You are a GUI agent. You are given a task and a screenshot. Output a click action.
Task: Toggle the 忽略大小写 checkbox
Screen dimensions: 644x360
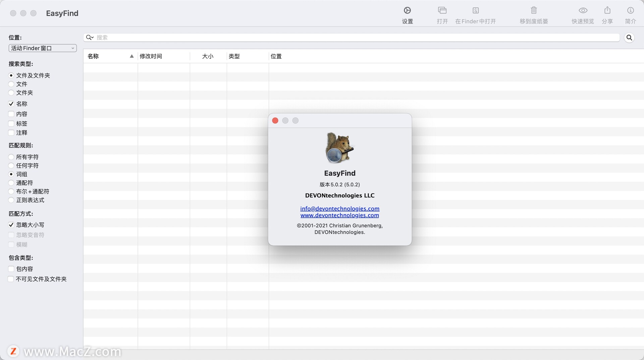(x=11, y=225)
